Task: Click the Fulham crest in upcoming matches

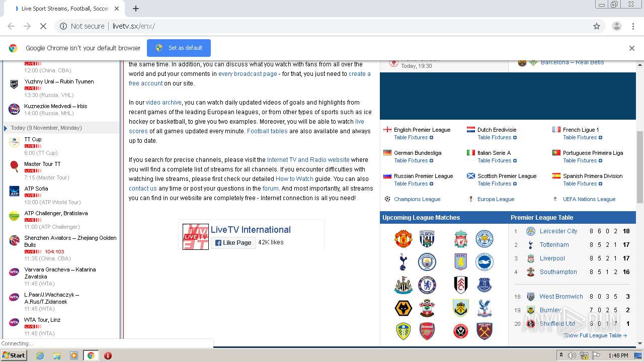Action: point(460,285)
